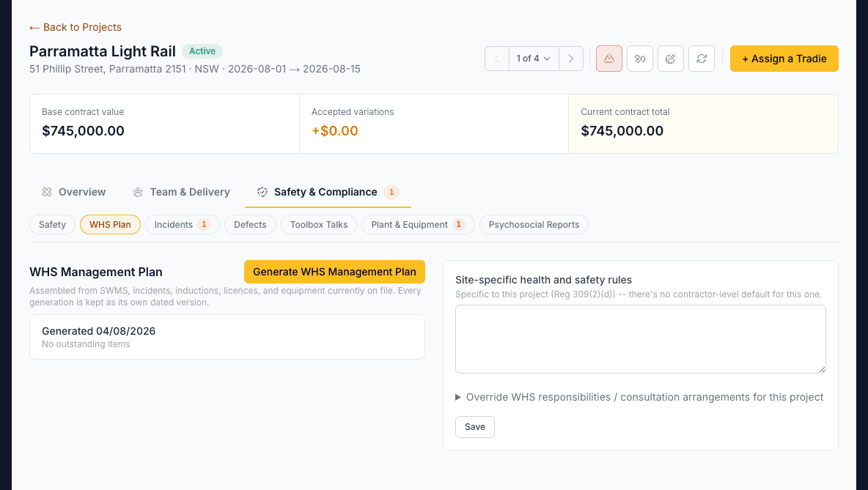Open the Psychosocial Reports sub-tab
The width and height of the screenshot is (868, 490).
[x=534, y=225]
